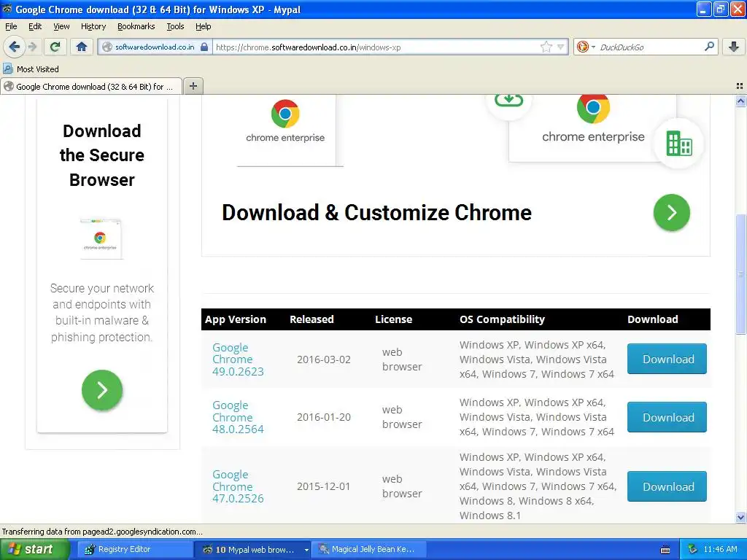Click the small Chrome thumbnail in sidebar ad
This screenshot has height=560, width=747.
click(101, 238)
